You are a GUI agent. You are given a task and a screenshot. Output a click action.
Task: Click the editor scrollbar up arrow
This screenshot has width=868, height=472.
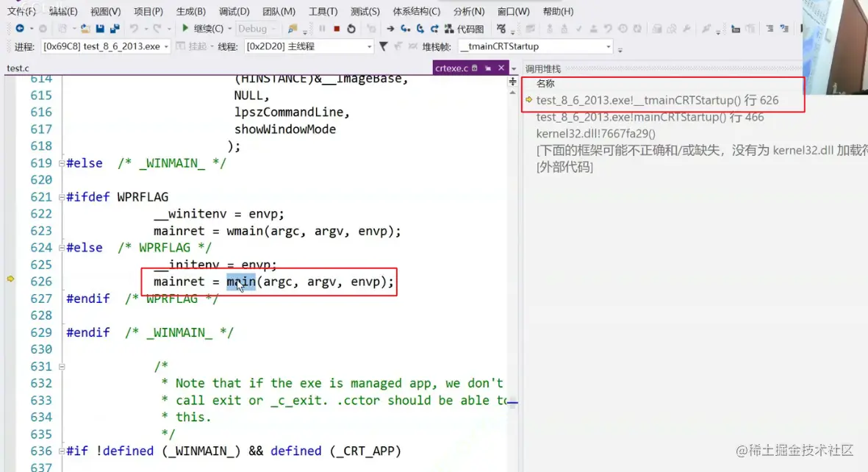(x=512, y=93)
